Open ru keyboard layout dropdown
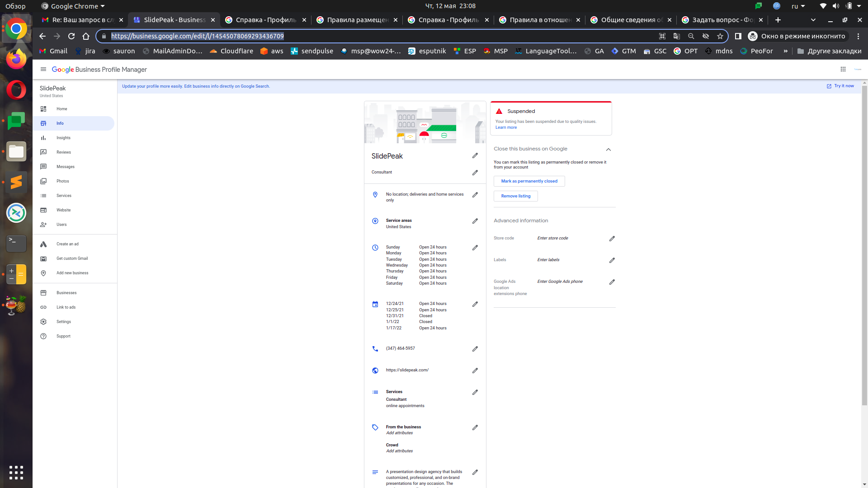The width and height of the screenshot is (868, 488). (798, 6)
